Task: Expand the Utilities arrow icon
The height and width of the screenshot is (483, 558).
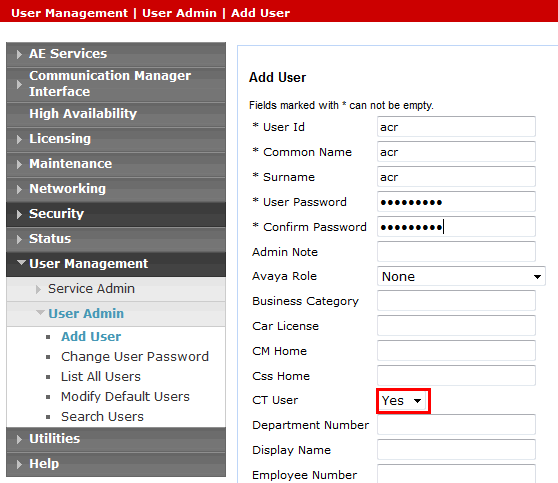Action: (x=19, y=439)
